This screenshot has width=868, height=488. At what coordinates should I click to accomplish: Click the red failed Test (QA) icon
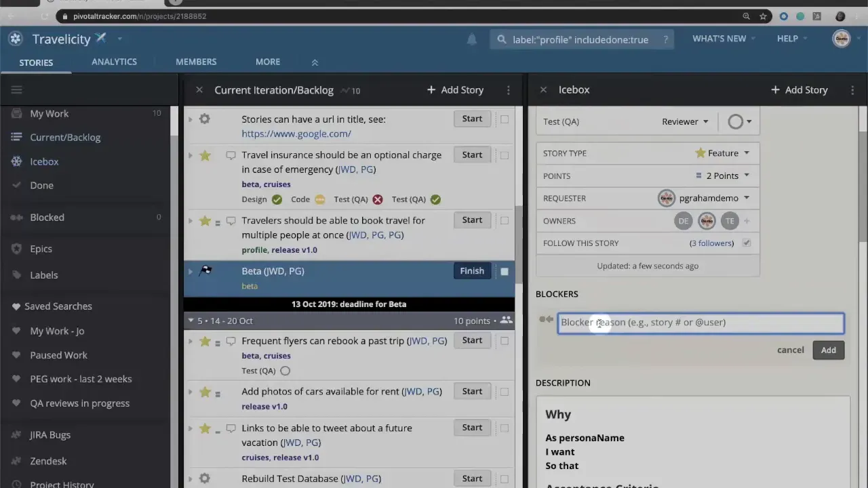click(377, 199)
